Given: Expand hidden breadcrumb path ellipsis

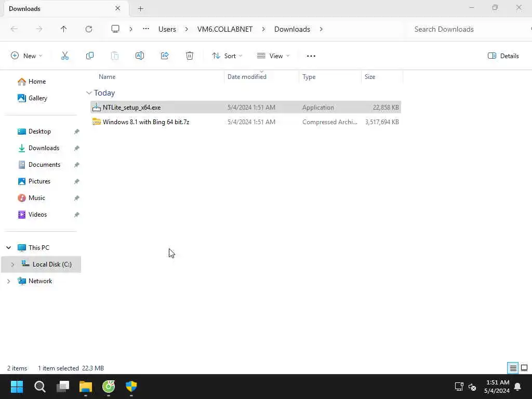Looking at the screenshot, I should (x=146, y=29).
